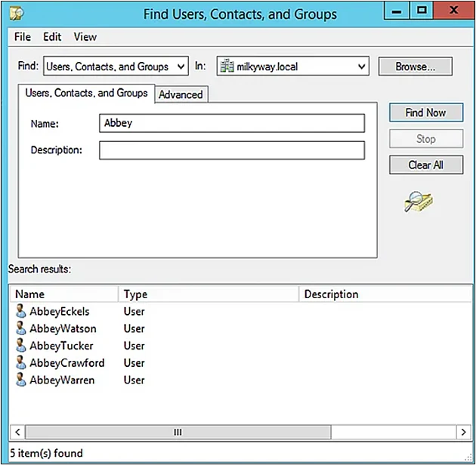Viewport: 476px width, 465px height.
Task: Click the Stop button
Action: [426, 139]
